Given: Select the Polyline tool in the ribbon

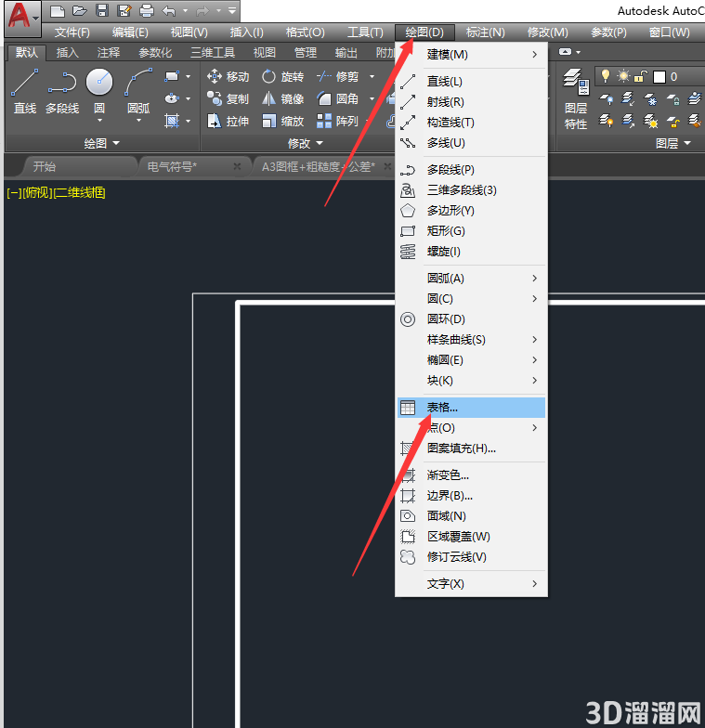Looking at the screenshot, I should [62, 93].
